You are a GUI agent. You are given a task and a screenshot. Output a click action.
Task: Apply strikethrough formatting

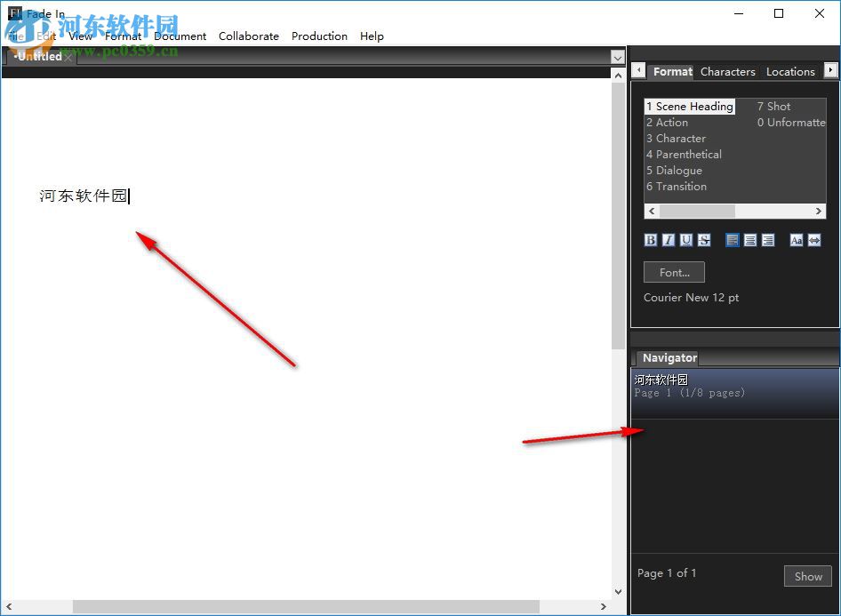click(x=703, y=240)
